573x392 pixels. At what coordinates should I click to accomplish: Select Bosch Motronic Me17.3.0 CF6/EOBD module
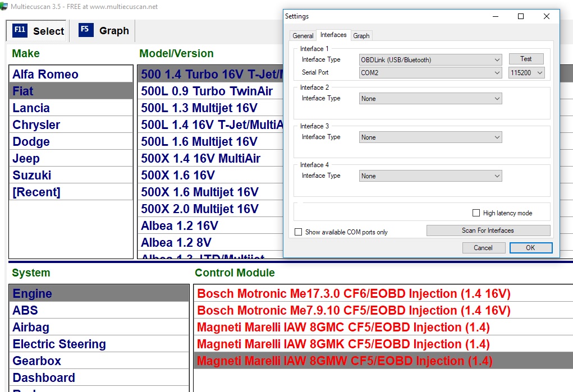[x=383, y=293]
